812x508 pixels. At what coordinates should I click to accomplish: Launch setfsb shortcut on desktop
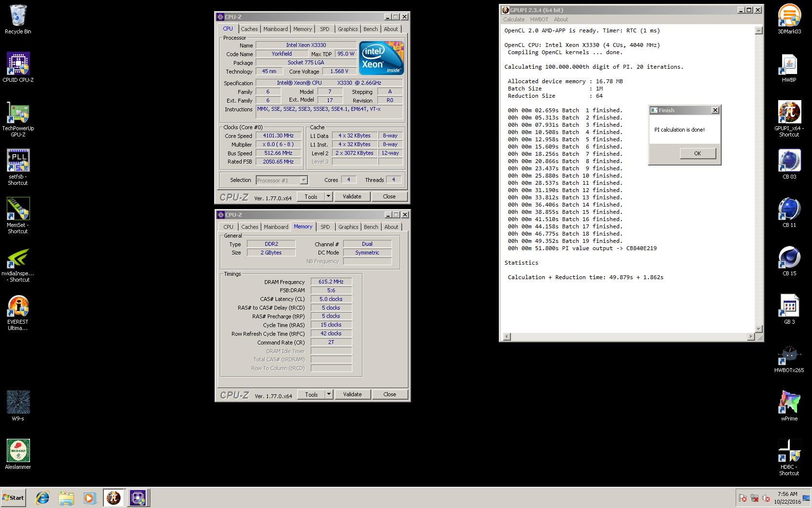point(18,167)
